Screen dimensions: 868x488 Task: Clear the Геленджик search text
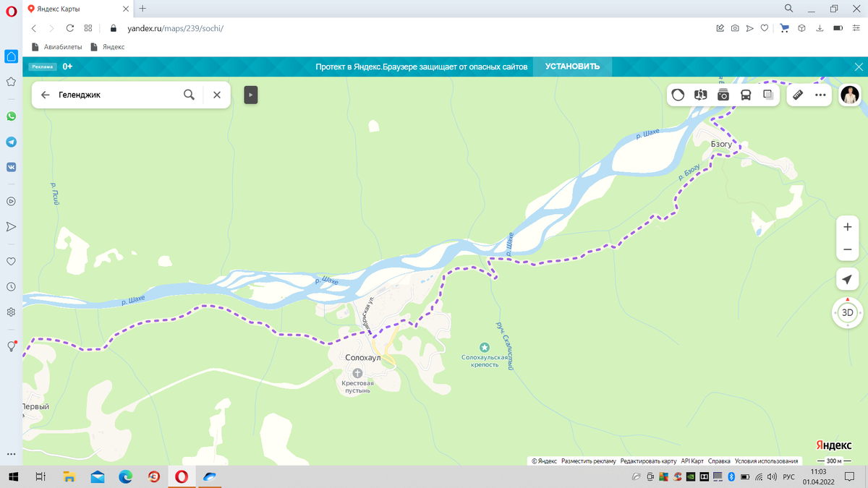[216, 95]
